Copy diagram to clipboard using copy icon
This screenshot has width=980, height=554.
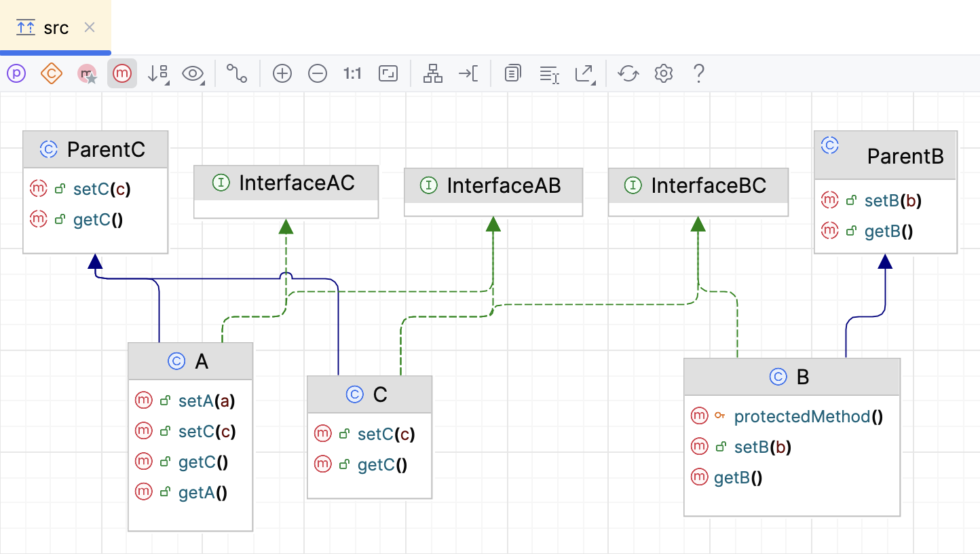(512, 73)
